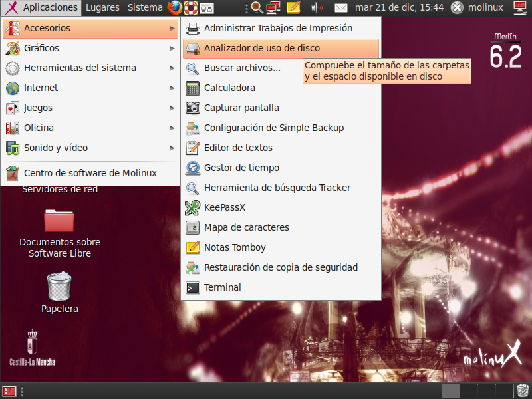The image size is (532, 399).
Task: Click the Restauración de copia de seguridad icon
Action: point(193,268)
